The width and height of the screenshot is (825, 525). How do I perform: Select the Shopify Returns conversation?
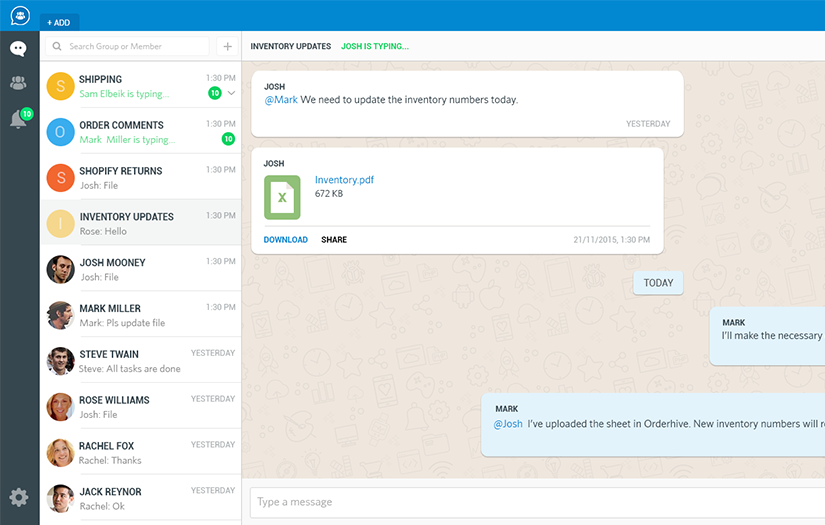pos(140,178)
